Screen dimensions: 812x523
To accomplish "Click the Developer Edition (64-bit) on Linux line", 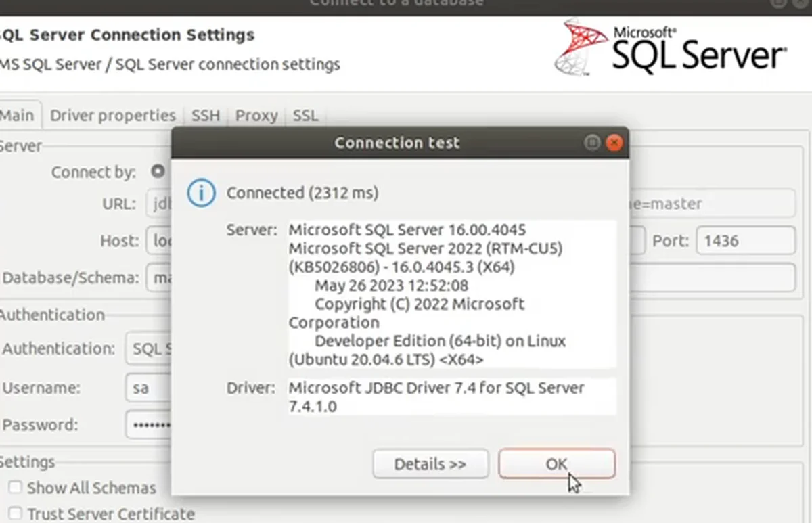I will pyautogui.click(x=440, y=341).
